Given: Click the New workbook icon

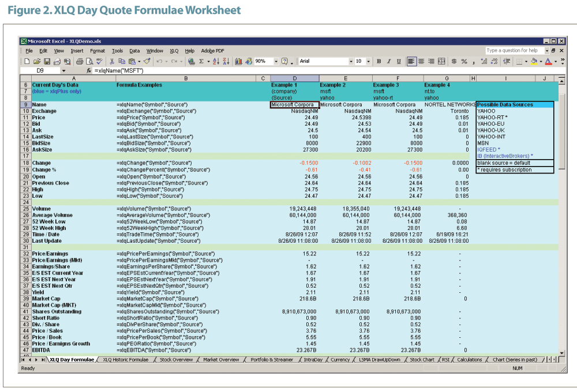Looking at the screenshot, I should tap(27, 62).
